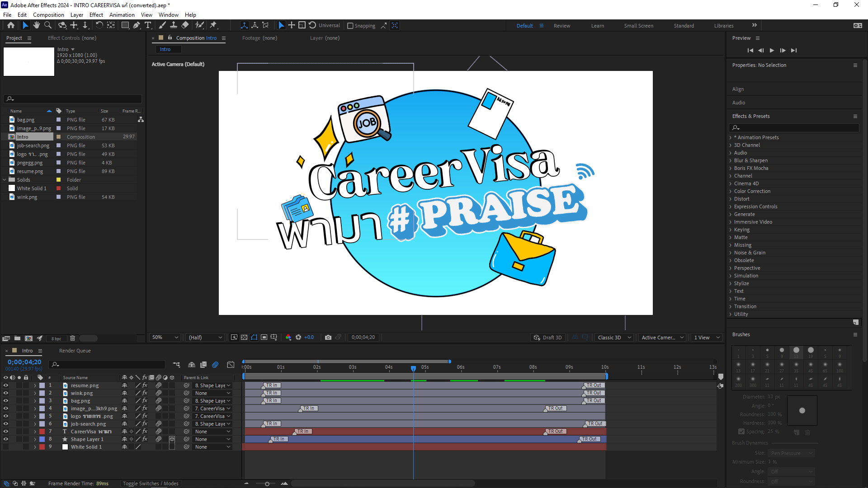Open the Classic 3D renderer dropdown

click(x=614, y=338)
